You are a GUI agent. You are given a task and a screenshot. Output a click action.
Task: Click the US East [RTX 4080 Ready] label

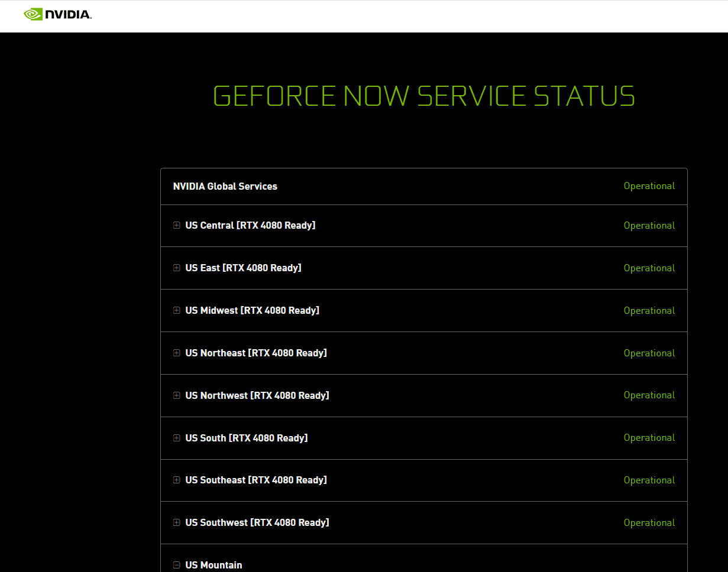tap(243, 268)
